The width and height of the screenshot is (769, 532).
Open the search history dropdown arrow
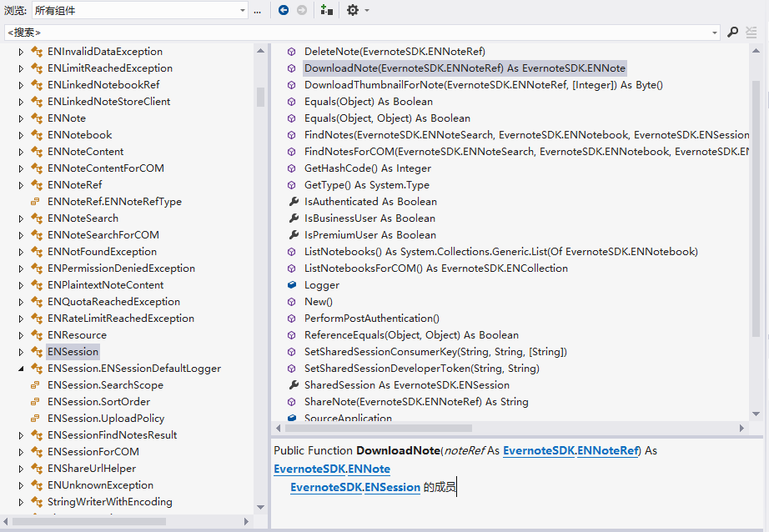715,33
